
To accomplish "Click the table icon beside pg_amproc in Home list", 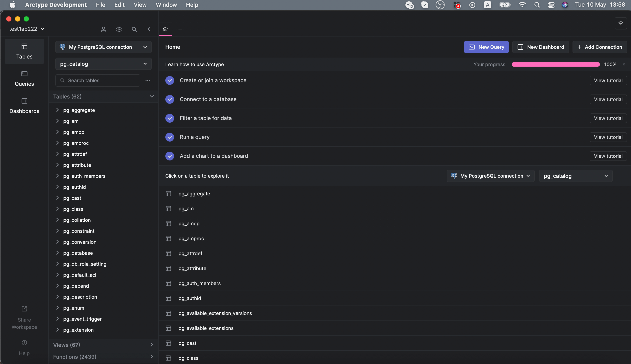I will click(168, 238).
